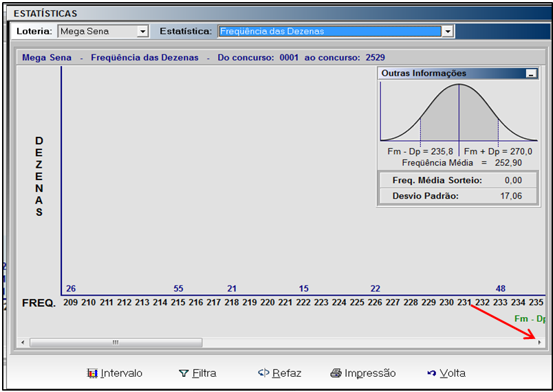Click the scrollbar left arrow
553x392 pixels.
pos(23,342)
